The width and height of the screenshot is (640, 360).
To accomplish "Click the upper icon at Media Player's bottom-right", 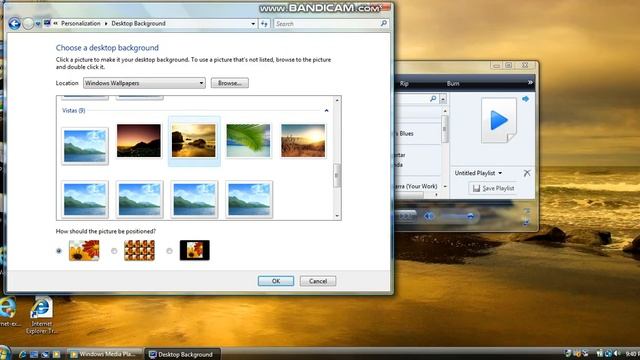I will (527, 211).
